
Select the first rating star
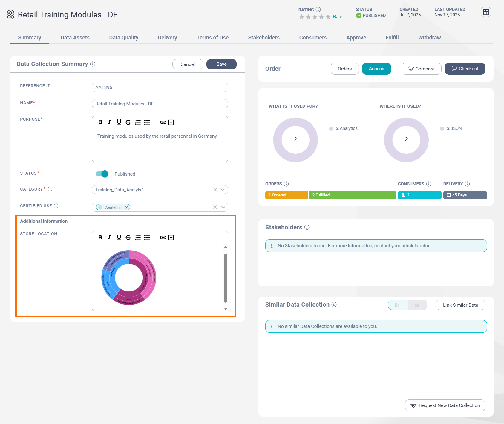[302, 17]
